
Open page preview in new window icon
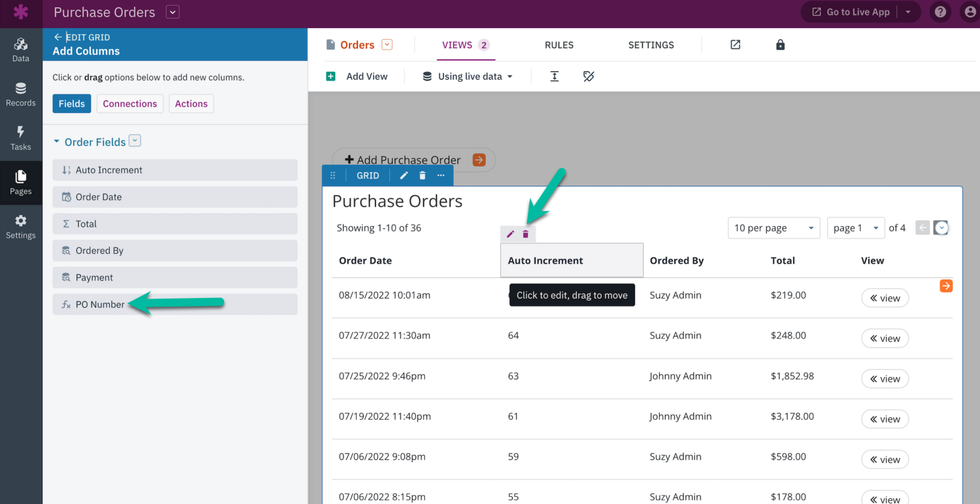[735, 45]
